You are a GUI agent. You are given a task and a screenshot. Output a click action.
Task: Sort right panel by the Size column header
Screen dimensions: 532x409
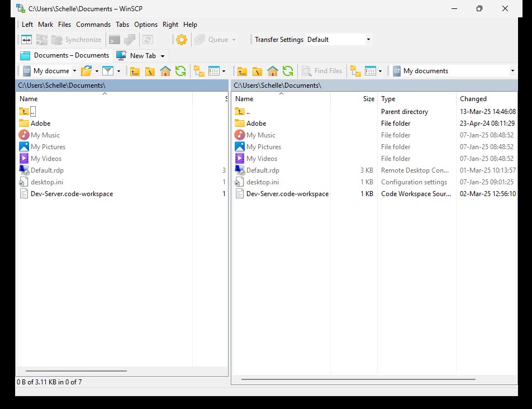[368, 99]
